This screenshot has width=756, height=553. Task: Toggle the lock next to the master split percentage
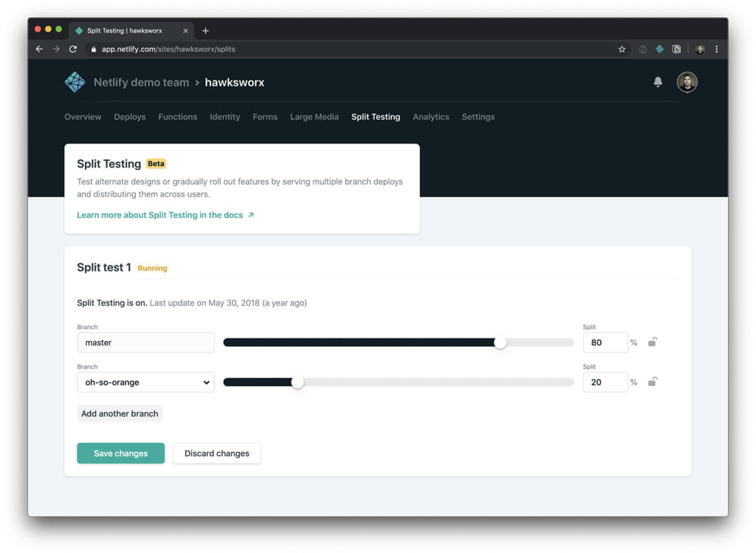pos(653,342)
